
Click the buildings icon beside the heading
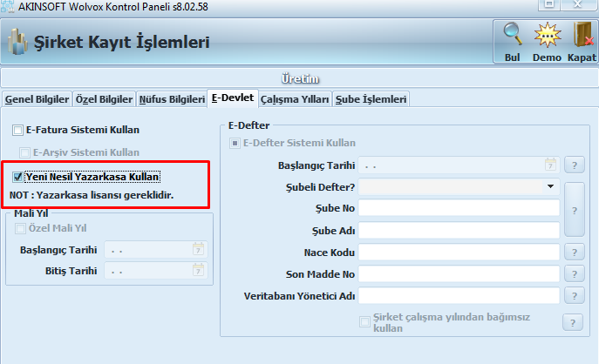17,42
